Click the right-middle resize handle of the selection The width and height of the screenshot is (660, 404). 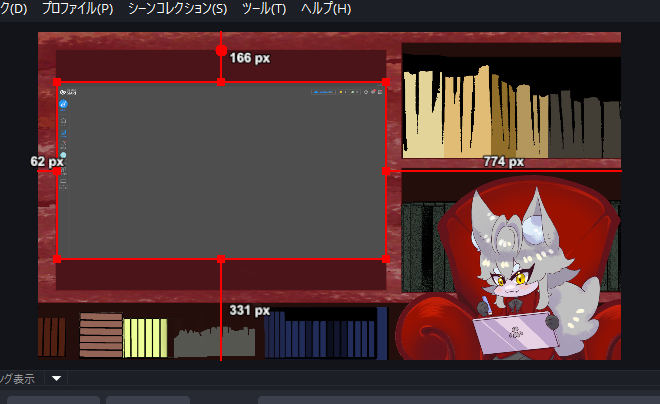click(x=386, y=171)
